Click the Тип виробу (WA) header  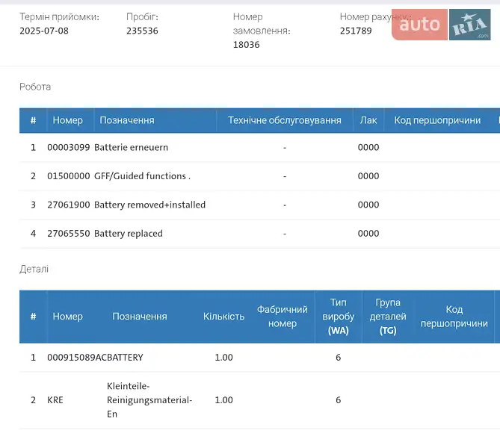(x=338, y=317)
